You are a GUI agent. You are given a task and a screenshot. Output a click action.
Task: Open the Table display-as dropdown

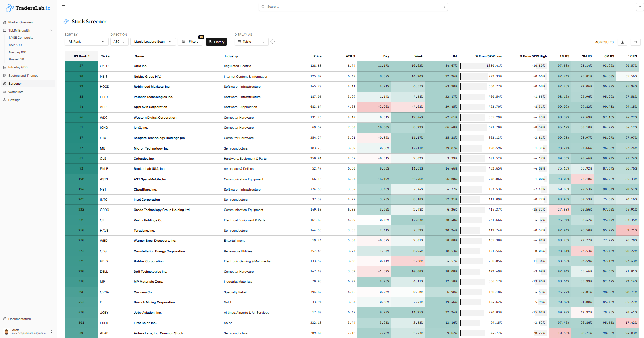pos(251,42)
